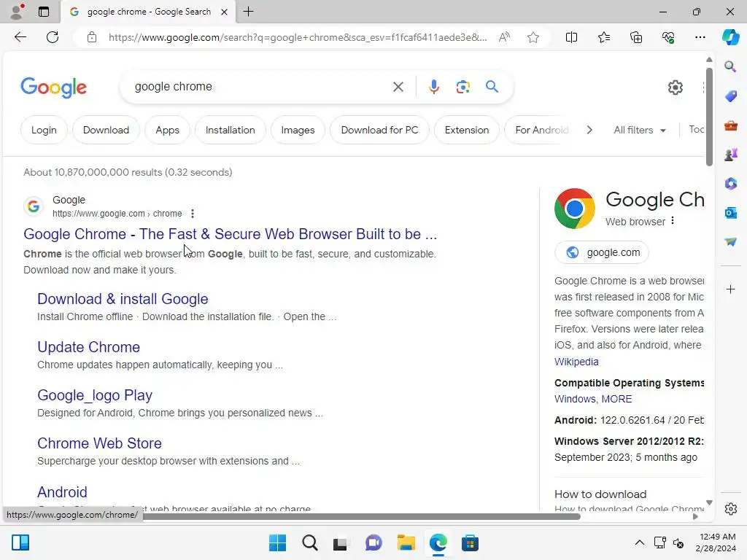This screenshot has width=747, height=560.
Task: Open the Edge profile icon
Action: pyautogui.click(x=17, y=12)
